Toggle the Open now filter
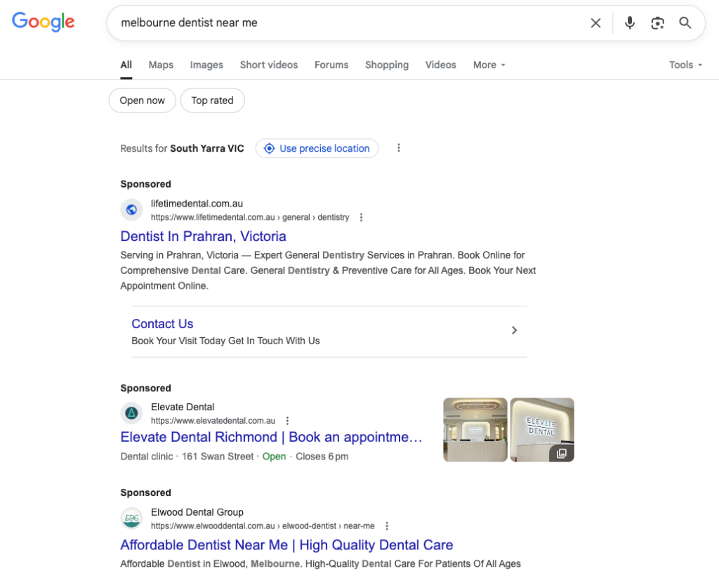Viewport: 719px width, 588px height. 142,100
